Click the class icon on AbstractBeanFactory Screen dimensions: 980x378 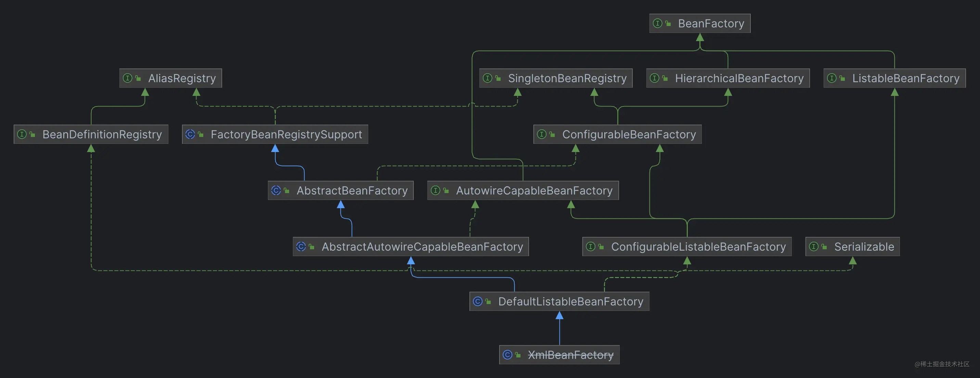point(276,190)
